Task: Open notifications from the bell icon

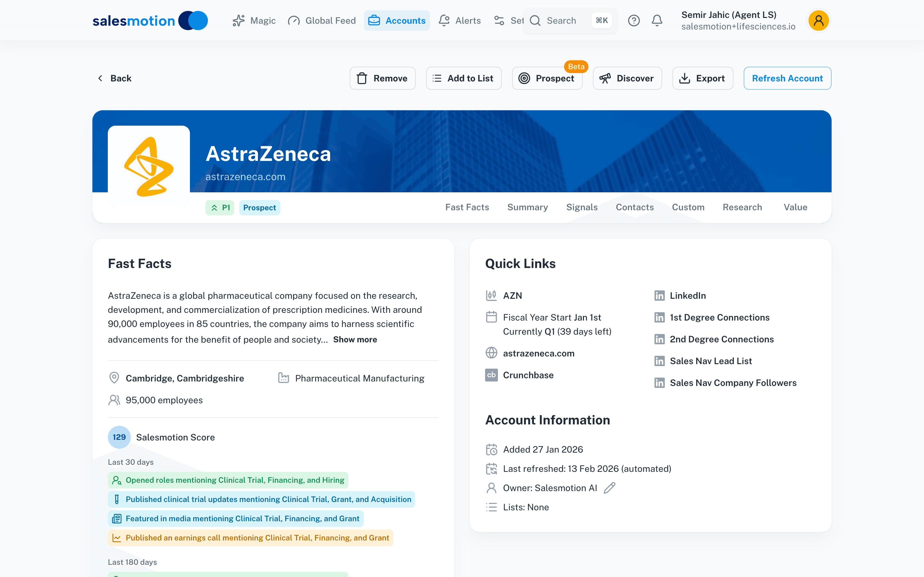Action: (x=657, y=20)
